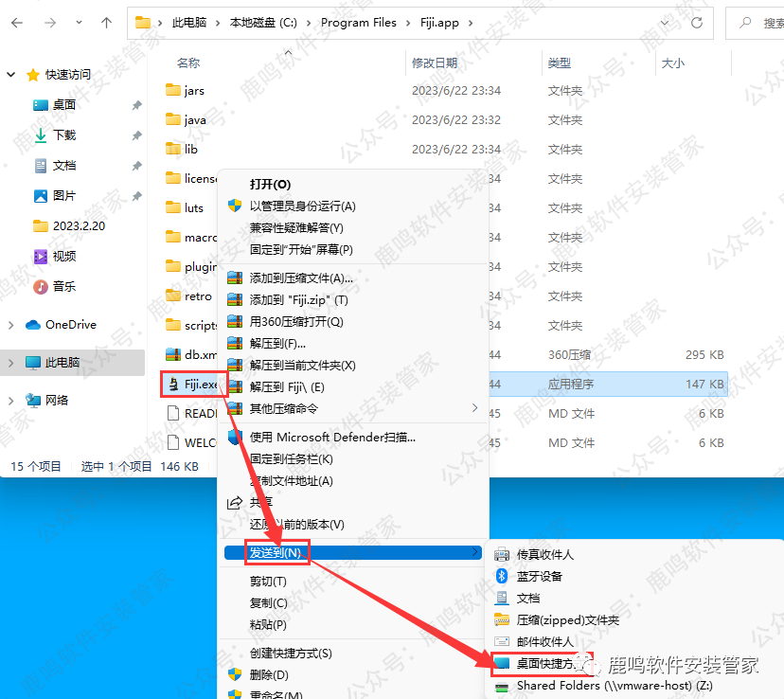Click the mail icon beside 邮件收件人
The image size is (784, 699).
pyautogui.click(x=503, y=641)
